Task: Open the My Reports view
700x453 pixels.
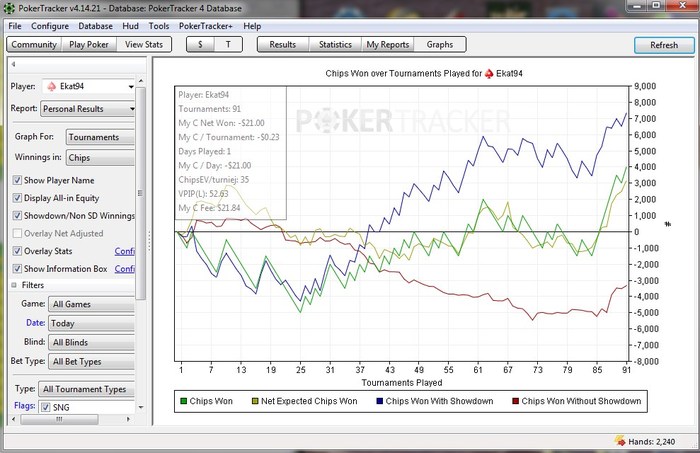Action: point(388,45)
